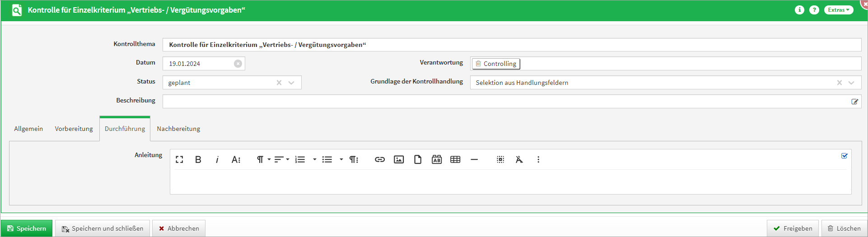The image size is (868, 237).
Task: Open the info icon in the header
Action: click(799, 10)
